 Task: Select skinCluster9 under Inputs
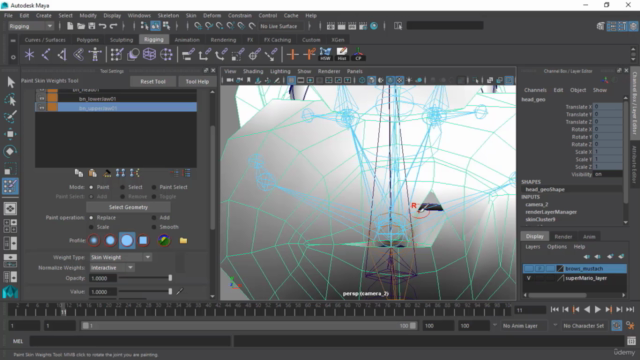pyautogui.click(x=540, y=219)
